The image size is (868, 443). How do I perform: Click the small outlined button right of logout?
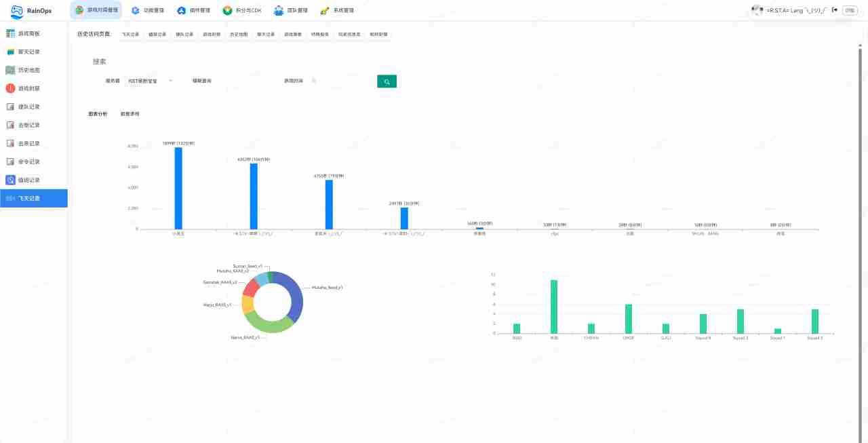coord(849,10)
